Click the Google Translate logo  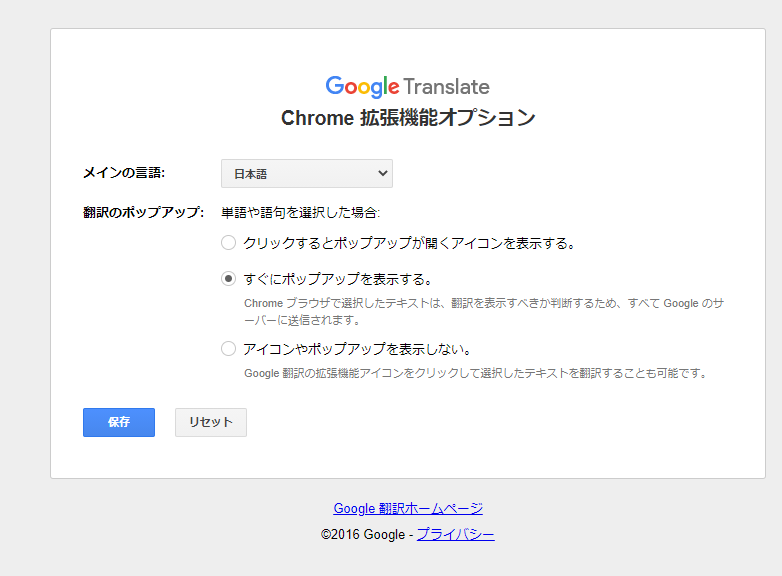click(407, 87)
